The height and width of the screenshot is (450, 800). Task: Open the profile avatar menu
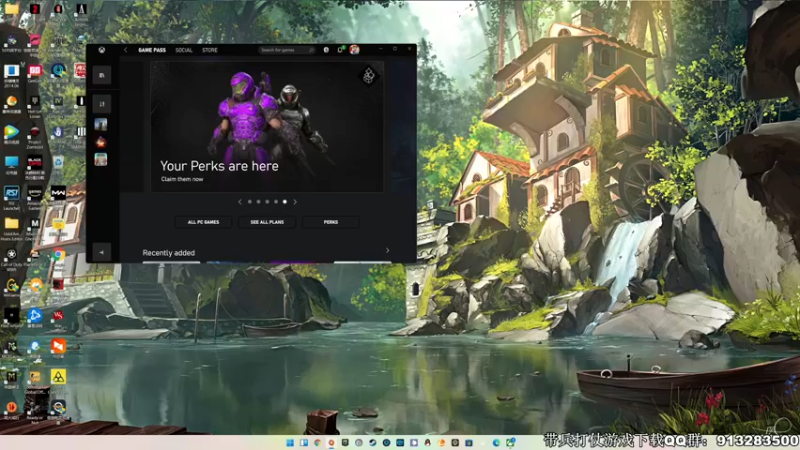tap(354, 49)
